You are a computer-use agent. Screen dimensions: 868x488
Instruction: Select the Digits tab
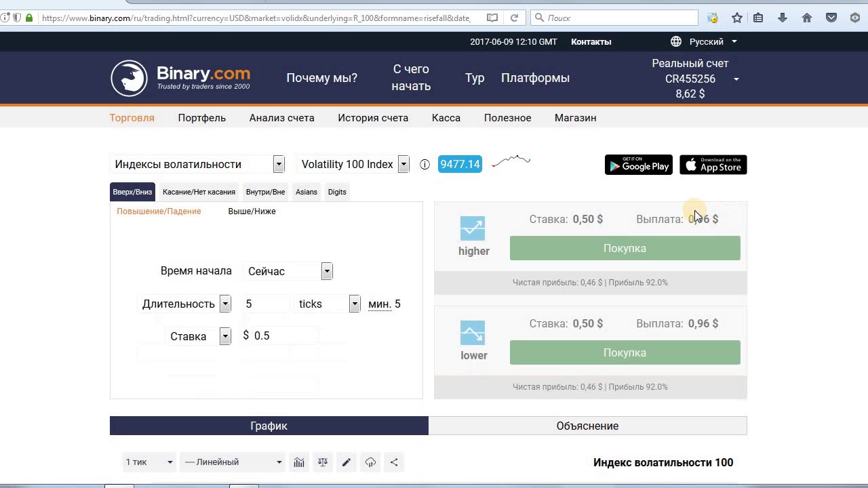coord(337,192)
